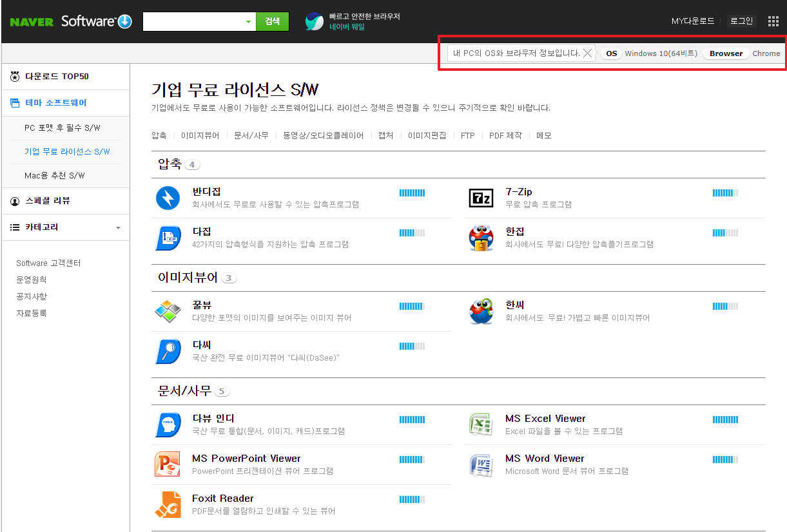Click the Browser info badge
This screenshot has width=787, height=532.
[x=726, y=53]
